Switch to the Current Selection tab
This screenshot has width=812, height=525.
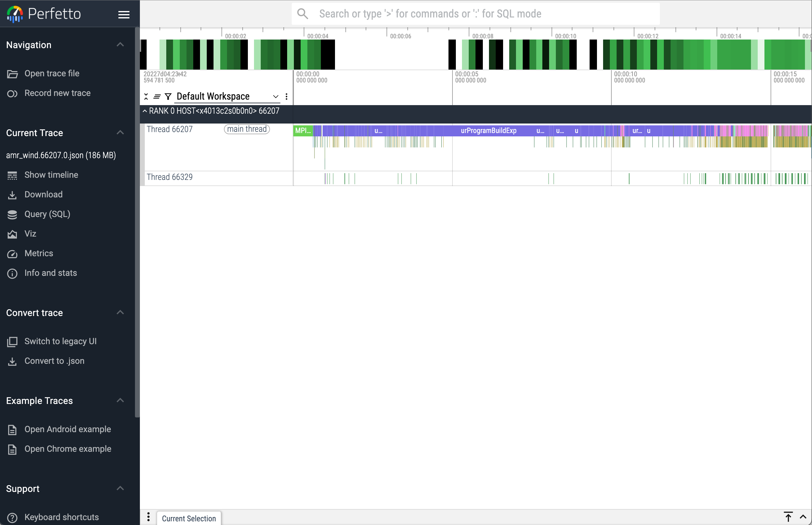point(189,518)
